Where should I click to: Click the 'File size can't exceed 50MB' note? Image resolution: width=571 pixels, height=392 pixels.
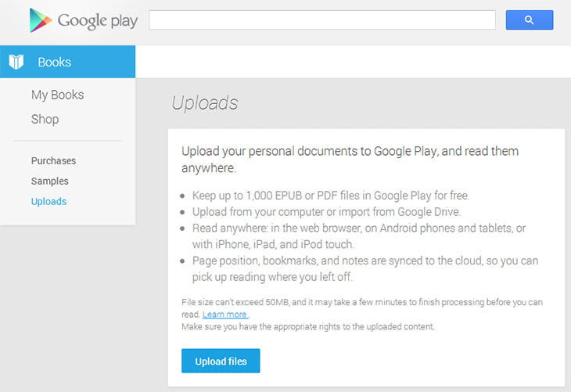[362, 308]
